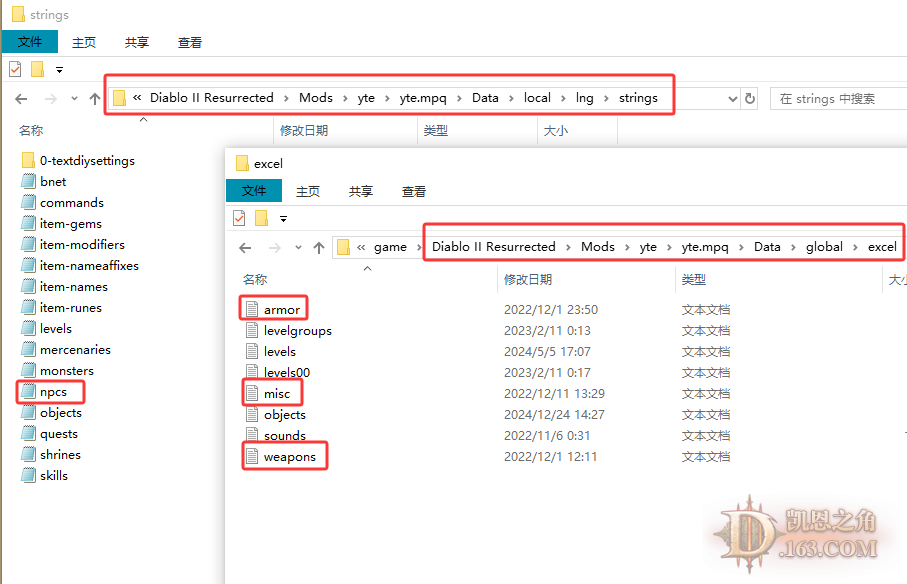Click the search strings input field
Image resolution: width=907 pixels, height=584 pixels.
[838, 99]
